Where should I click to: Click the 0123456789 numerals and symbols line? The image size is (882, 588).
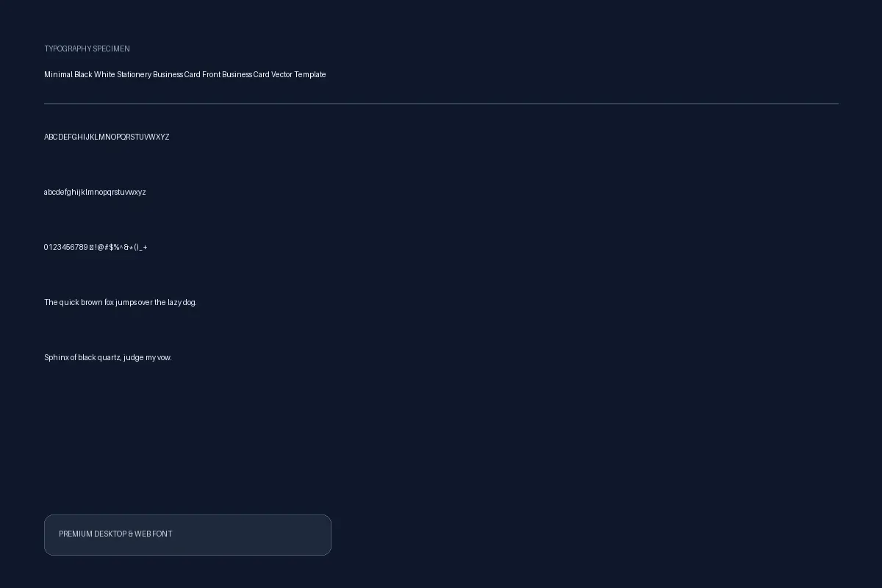(x=96, y=247)
